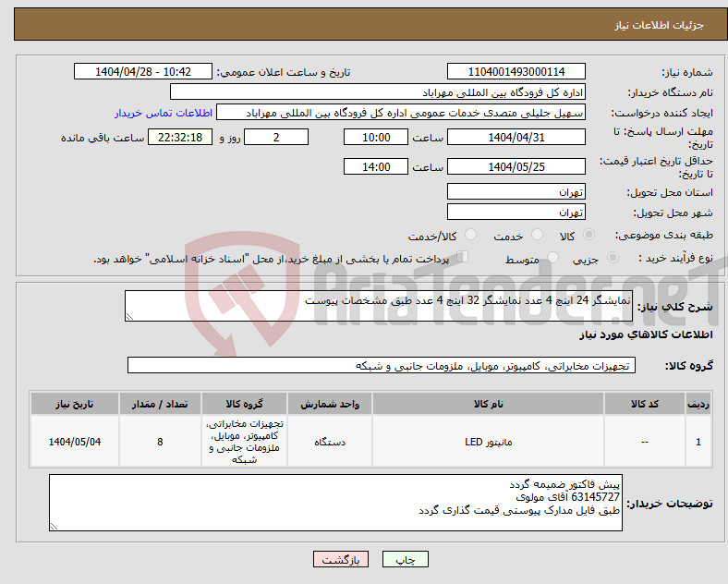This screenshot has width=728, height=584.
Task: Click the تعداد / مقدار column header
Action: click(160, 404)
